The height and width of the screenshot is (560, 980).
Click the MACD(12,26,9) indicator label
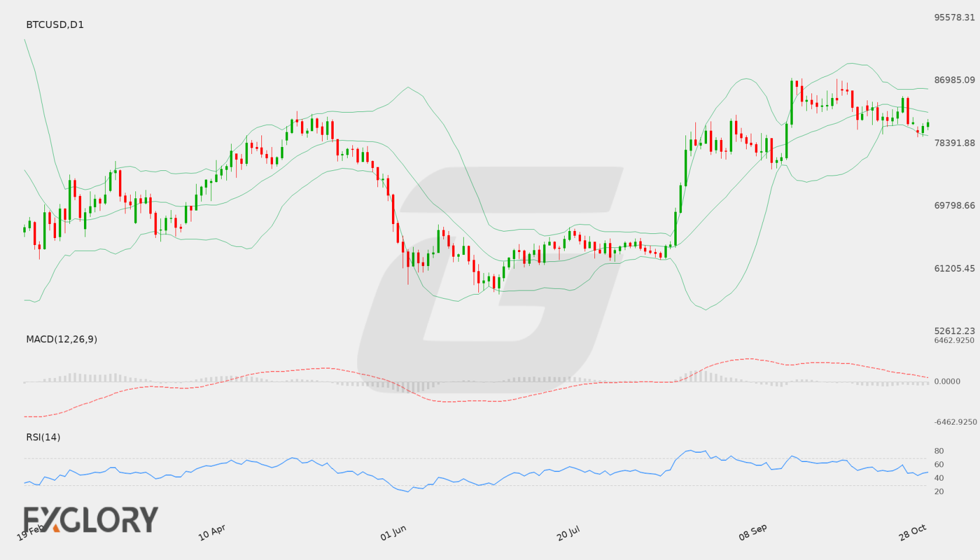pyautogui.click(x=62, y=339)
